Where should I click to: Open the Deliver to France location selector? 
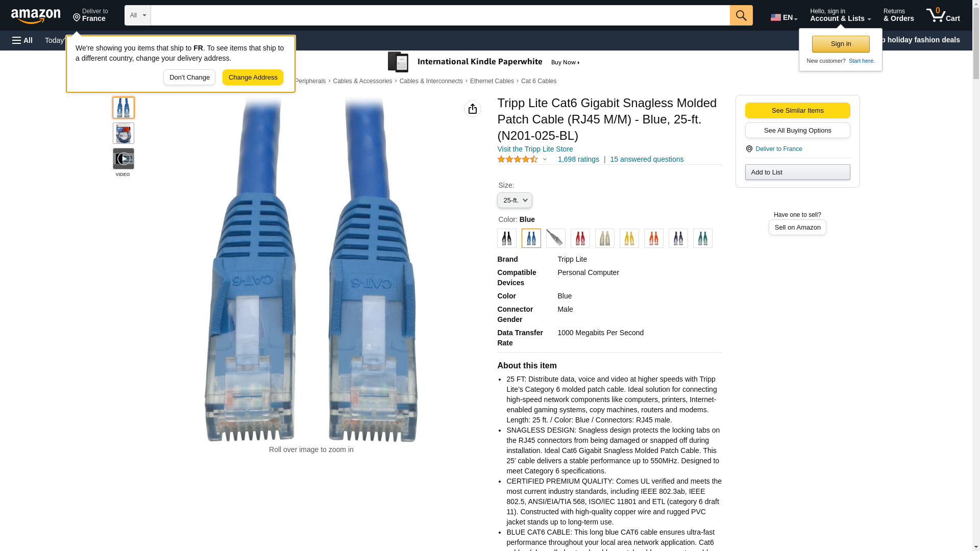coord(90,15)
